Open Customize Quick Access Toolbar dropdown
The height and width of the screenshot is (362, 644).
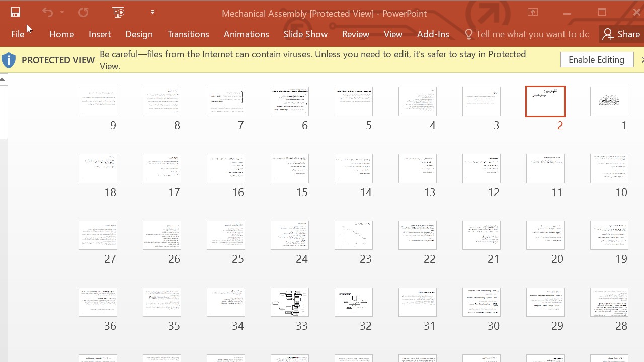click(x=152, y=12)
